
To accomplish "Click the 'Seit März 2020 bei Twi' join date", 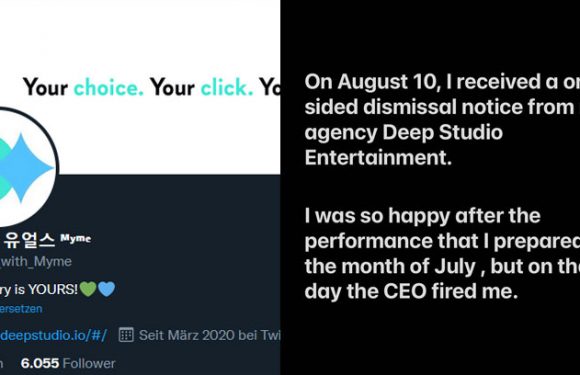I will tap(209, 335).
